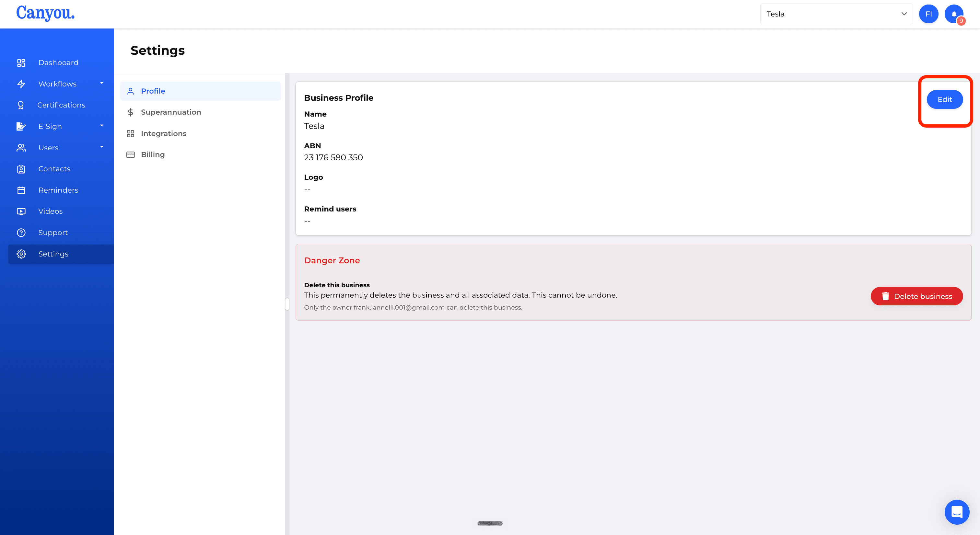Click the Delete business button
This screenshot has height=535, width=980.
pyautogui.click(x=916, y=296)
